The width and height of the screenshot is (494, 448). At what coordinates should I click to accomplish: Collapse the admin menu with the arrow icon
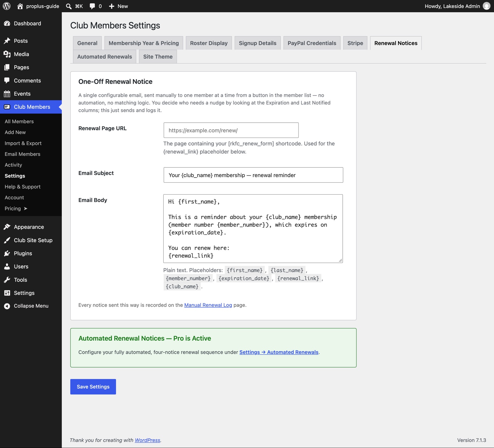tap(7, 306)
